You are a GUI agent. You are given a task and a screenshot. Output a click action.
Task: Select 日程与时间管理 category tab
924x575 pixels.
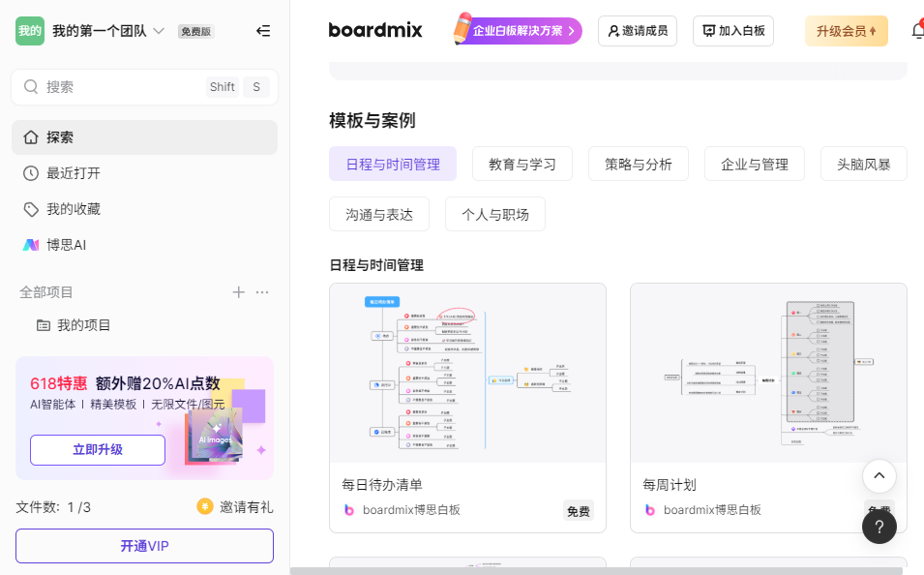(x=393, y=164)
